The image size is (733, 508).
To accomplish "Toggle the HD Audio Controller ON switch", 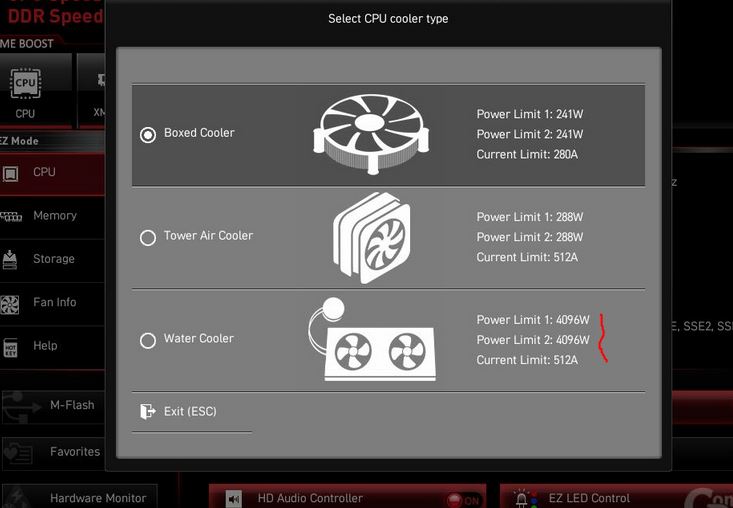I will pos(462,500).
